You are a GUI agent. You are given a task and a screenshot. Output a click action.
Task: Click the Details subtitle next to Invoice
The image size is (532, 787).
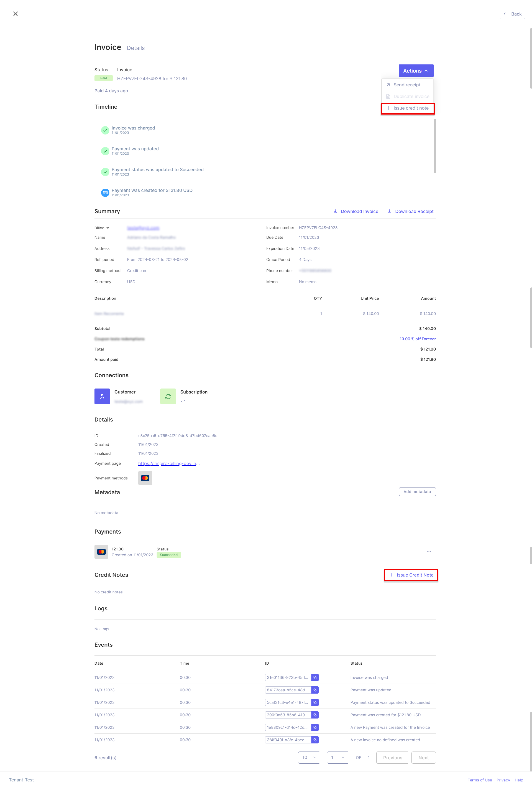pos(136,48)
